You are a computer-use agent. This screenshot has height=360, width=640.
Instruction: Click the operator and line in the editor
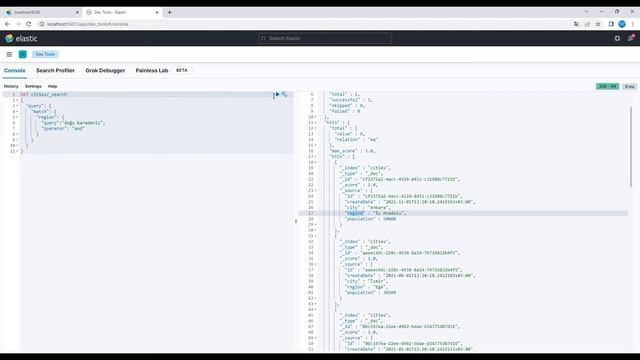63,129
